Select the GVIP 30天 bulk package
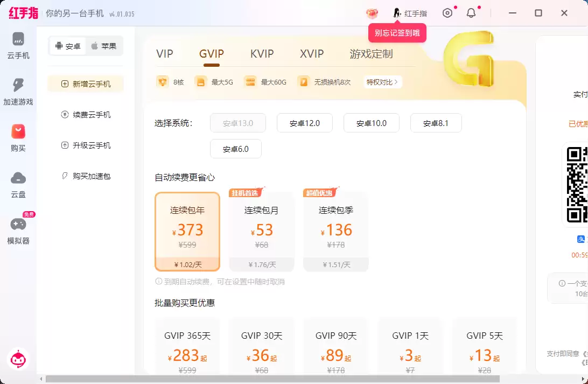The image size is (588, 384). (261, 346)
